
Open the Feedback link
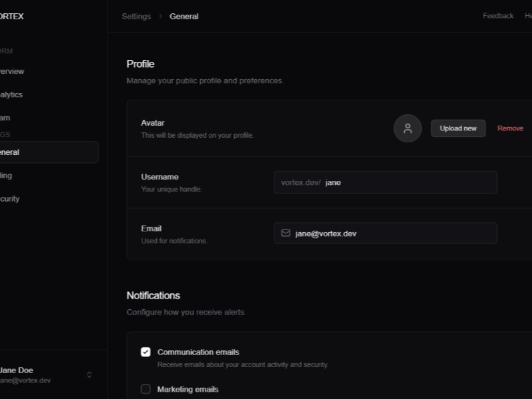coord(498,16)
